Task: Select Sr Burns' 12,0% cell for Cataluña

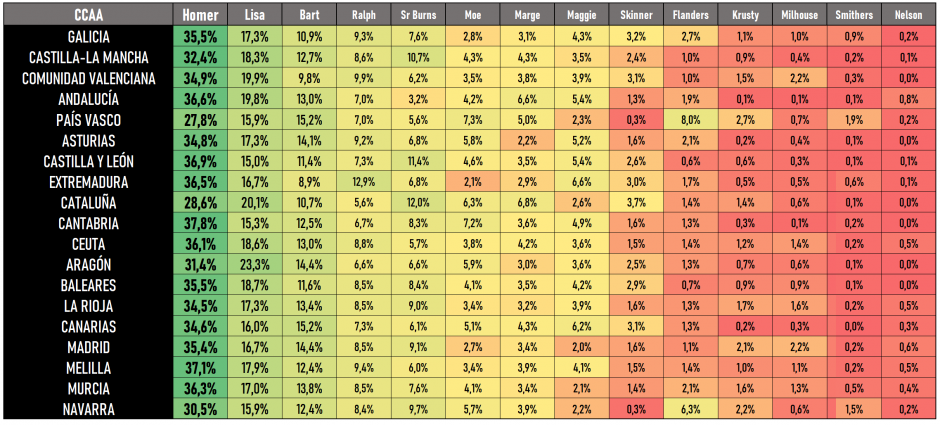Action: coord(418,202)
